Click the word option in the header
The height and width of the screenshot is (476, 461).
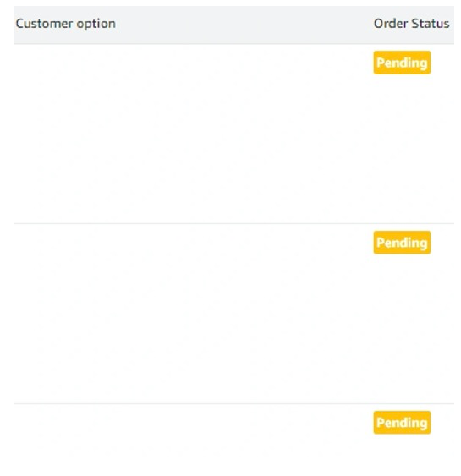(96, 25)
